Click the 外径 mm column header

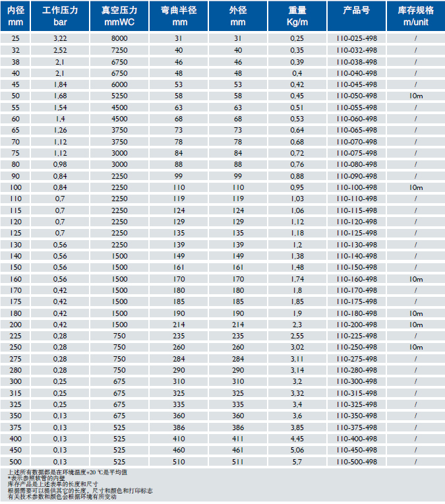[x=237, y=16]
